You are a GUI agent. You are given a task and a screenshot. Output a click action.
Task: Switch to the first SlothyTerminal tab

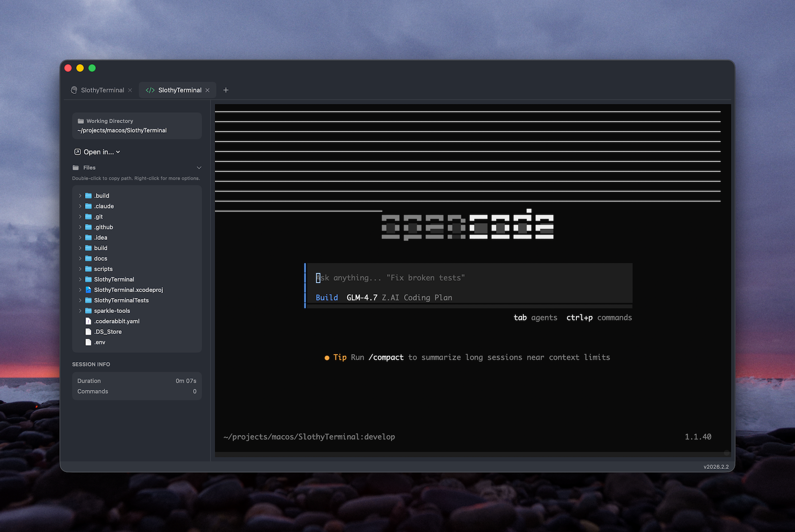point(102,90)
